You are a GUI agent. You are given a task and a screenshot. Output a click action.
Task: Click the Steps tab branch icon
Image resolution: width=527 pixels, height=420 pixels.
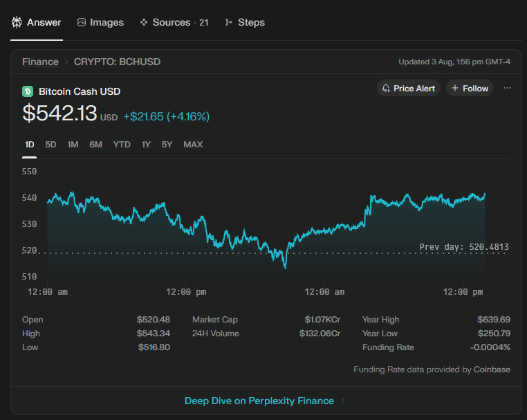pyautogui.click(x=228, y=22)
